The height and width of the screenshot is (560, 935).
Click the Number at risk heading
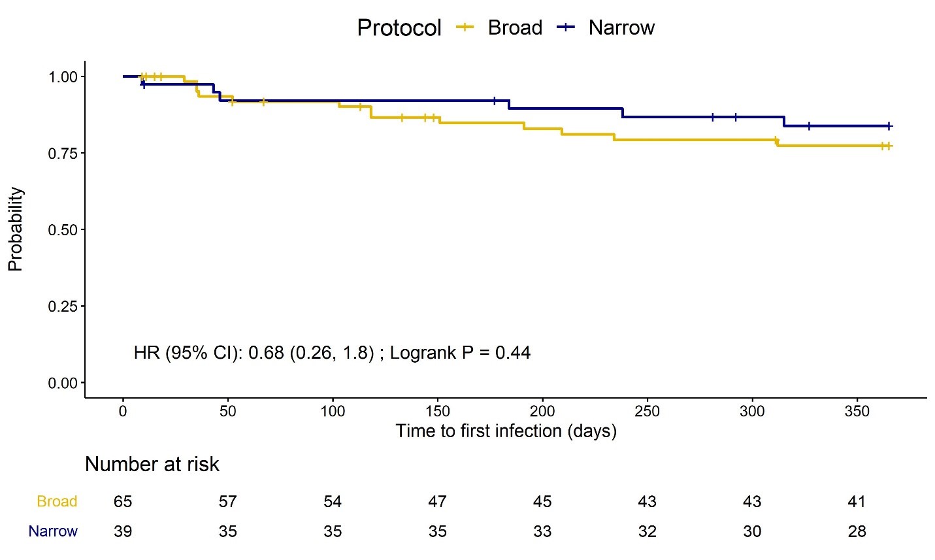[x=152, y=464]
